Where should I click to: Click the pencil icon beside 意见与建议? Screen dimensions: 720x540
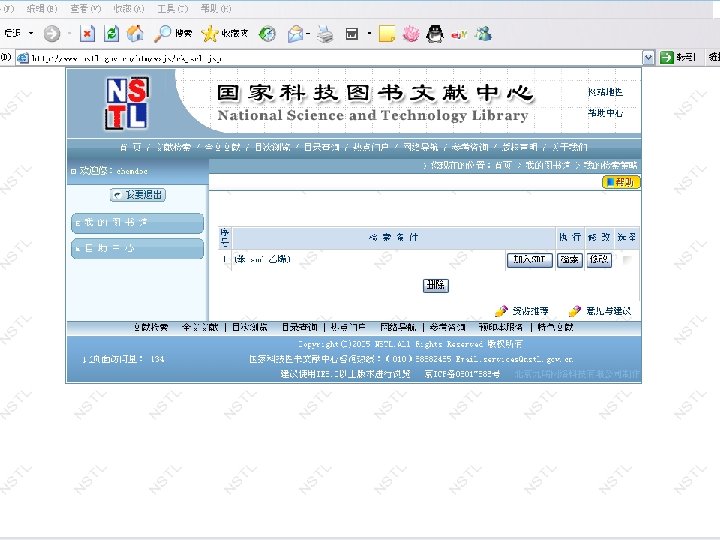[x=574, y=311]
